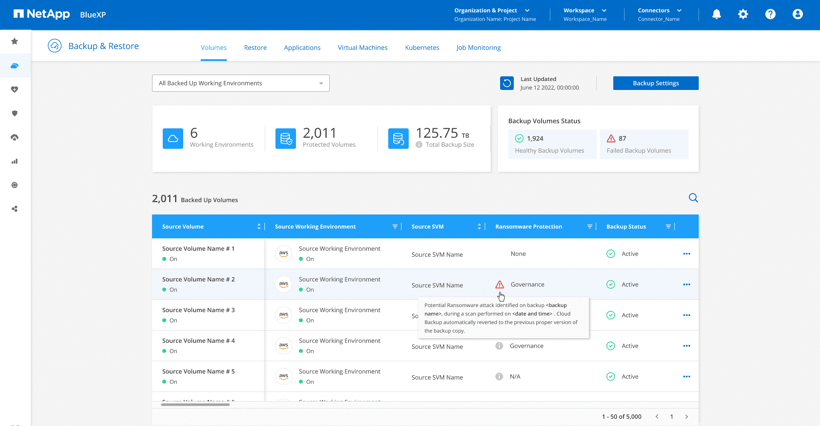Open the settings gear icon
820x426 pixels.
tap(743, 14)
